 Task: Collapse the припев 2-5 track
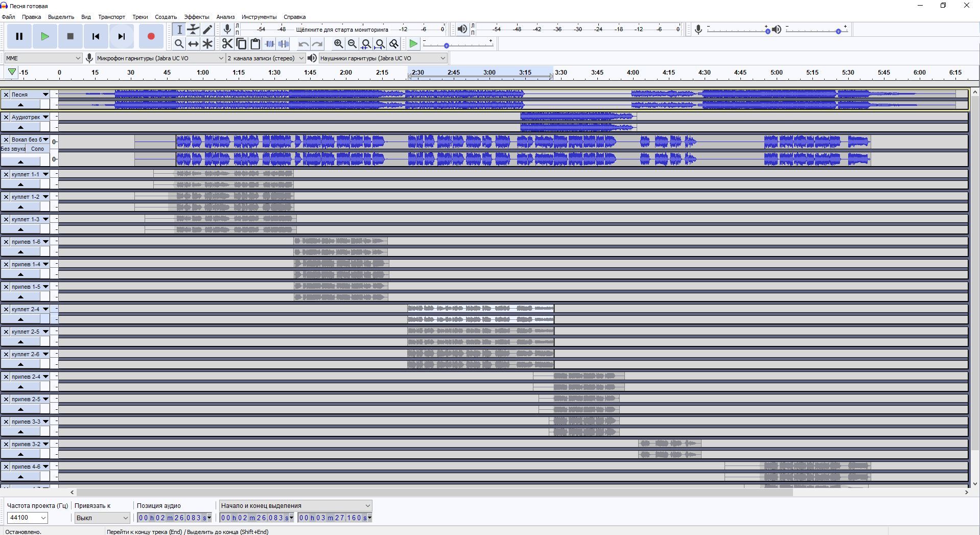pos(20,409)
